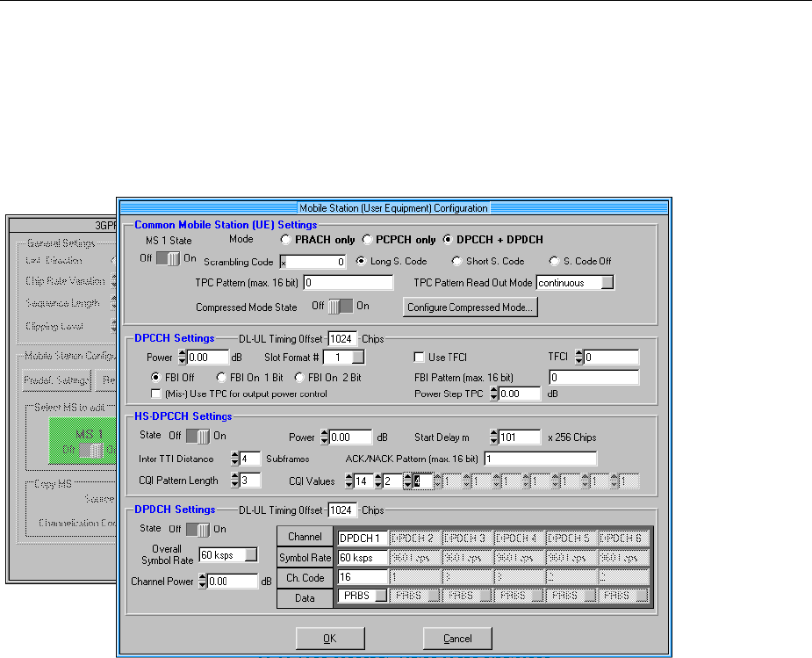The height and width of the screenshot is (658, 812).
Task: Toggle HS-DPCCH State switch
Action: 198,437
